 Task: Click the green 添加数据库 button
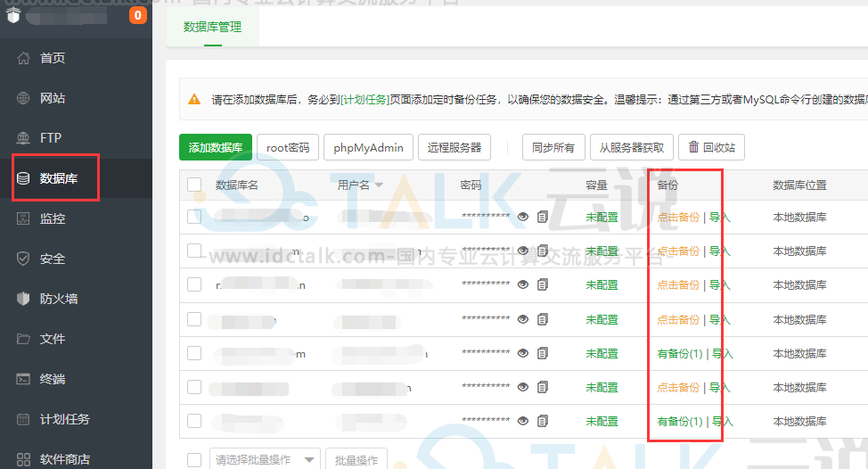[216, 147]
